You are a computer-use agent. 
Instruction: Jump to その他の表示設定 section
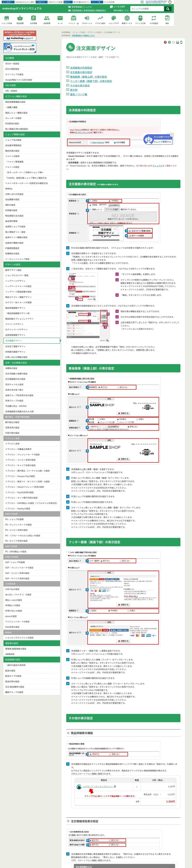[x=80, y=86]
